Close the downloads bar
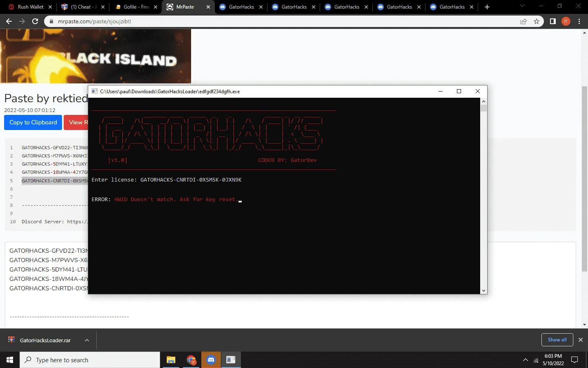The height and width of the screenshot is (368, 588). pos(581,340)
